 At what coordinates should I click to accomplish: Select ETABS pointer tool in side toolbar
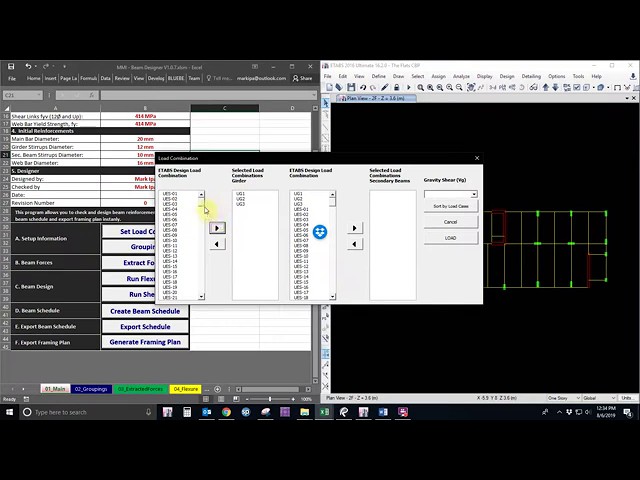tap(325, 102)
